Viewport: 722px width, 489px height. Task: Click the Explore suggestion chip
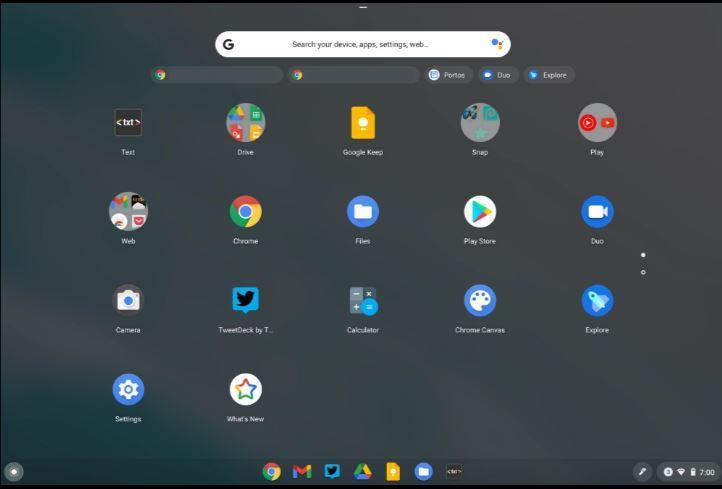[x=549, y=75]
